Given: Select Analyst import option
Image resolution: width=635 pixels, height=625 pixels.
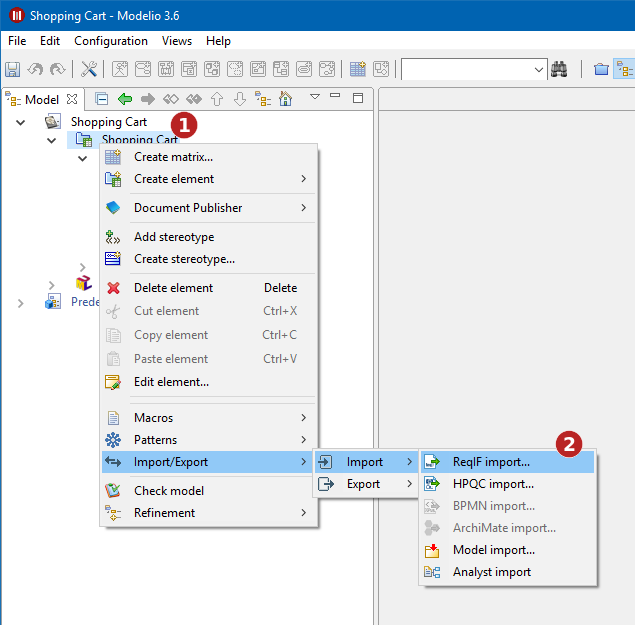Looking at the screenshot, I should click(x=507, y=572).
